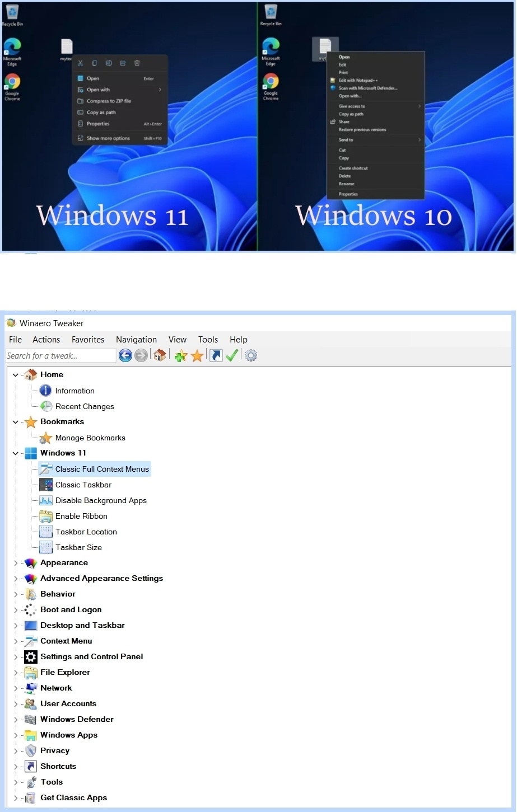The width and height of the screenshot is (517, 812).
Task: Open the Tools menu in menu bar
Action: point(208,339)
